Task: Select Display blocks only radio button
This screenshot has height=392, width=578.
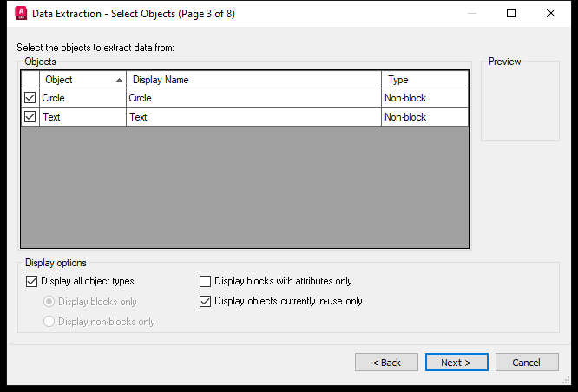Action: pyautogui.click(x=49, y=301)
